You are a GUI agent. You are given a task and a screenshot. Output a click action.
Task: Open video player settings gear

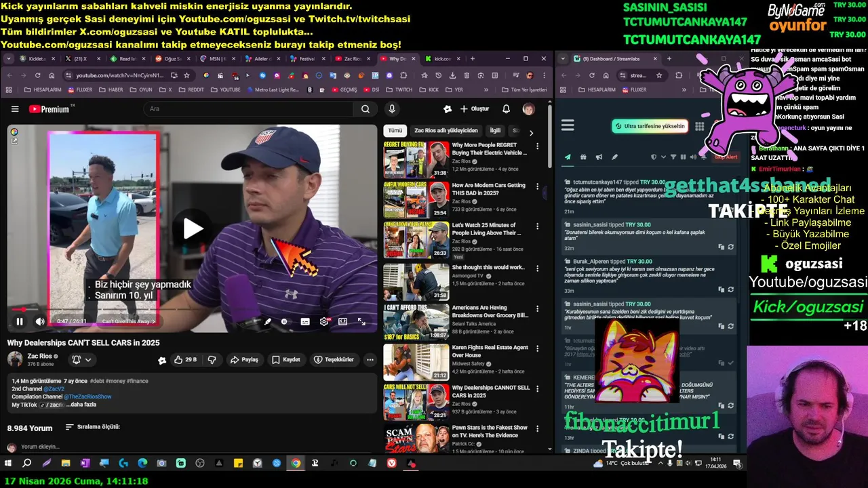click(x=324, y=322)
